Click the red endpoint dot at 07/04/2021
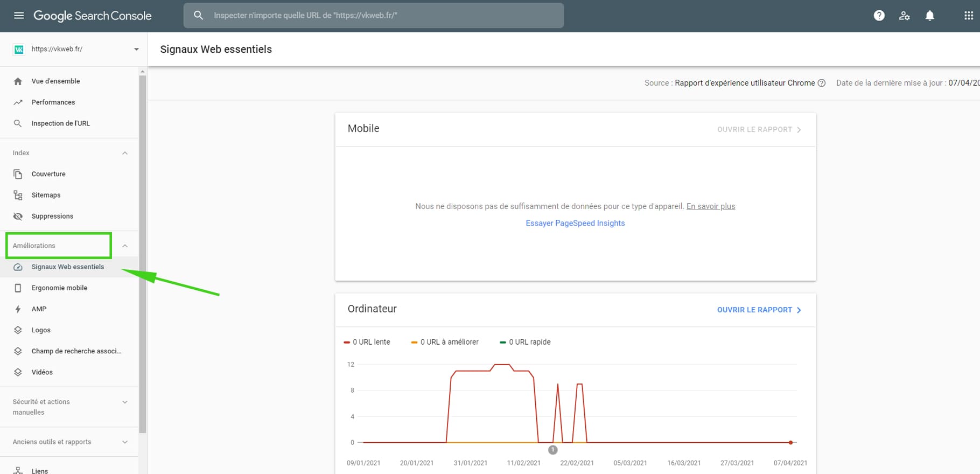980x474 pixels. pyautogui.click(x=790, y=442)
